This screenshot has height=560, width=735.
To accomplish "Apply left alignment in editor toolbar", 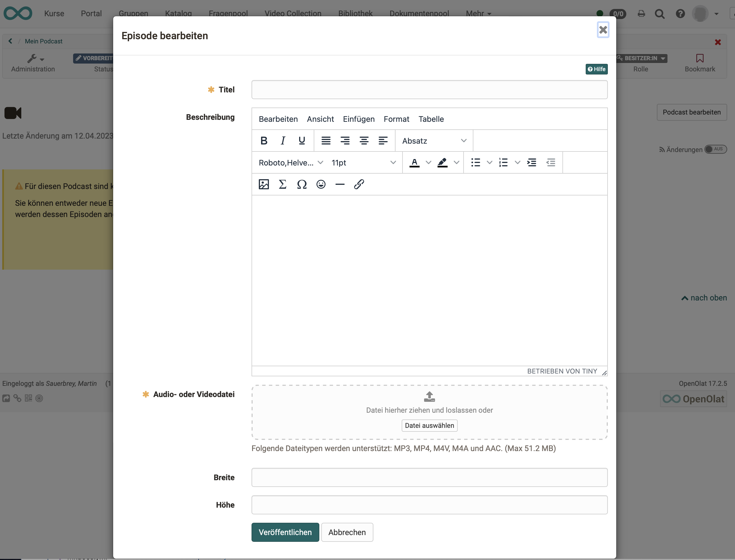I will (x=383, y=141).
